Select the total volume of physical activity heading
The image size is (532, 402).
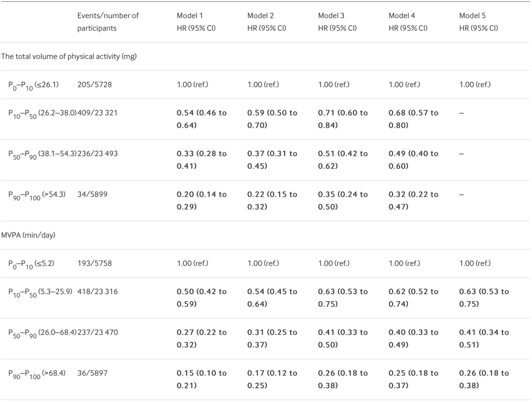coord(69,57)
